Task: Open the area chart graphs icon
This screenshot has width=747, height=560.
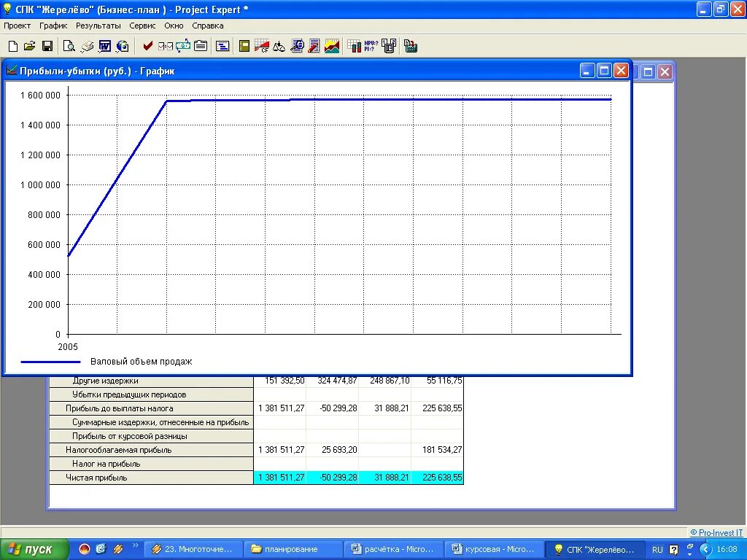Action: click(x=332, y=46)
